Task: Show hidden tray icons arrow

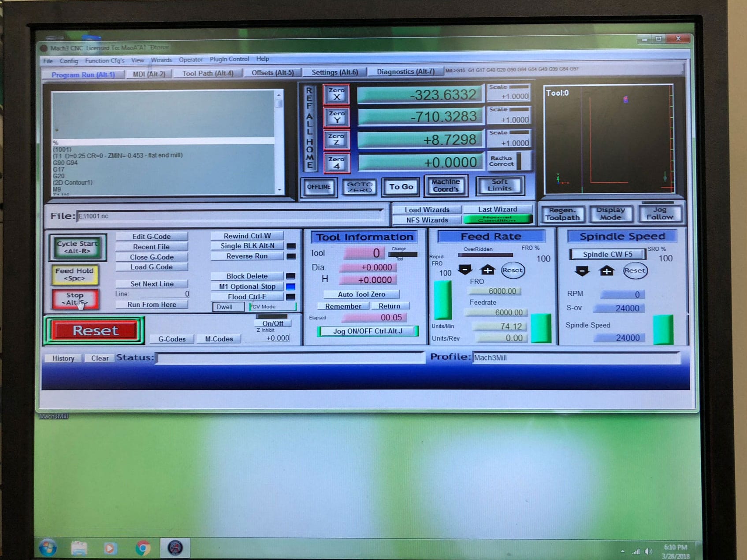Action: (x=623, y=551)
